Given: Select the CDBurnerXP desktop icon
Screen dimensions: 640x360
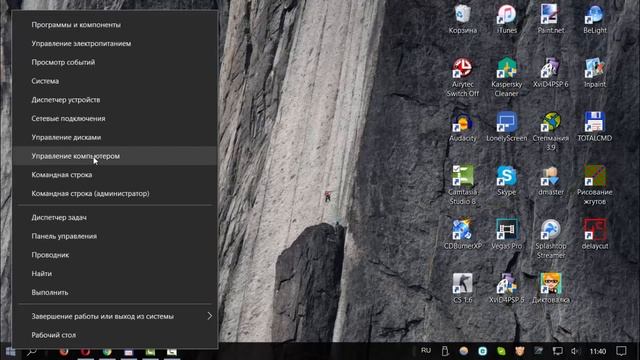Looking at the screenshot, I should pos(462,235).
